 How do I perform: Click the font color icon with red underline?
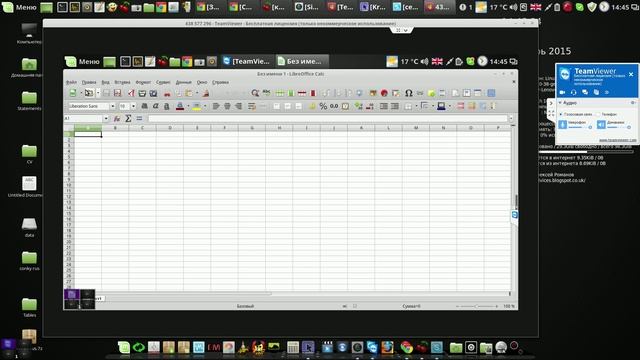point(180,106)
